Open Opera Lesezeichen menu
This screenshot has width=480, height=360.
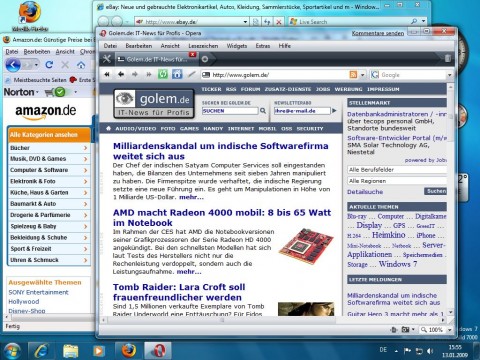pos(203,46)
